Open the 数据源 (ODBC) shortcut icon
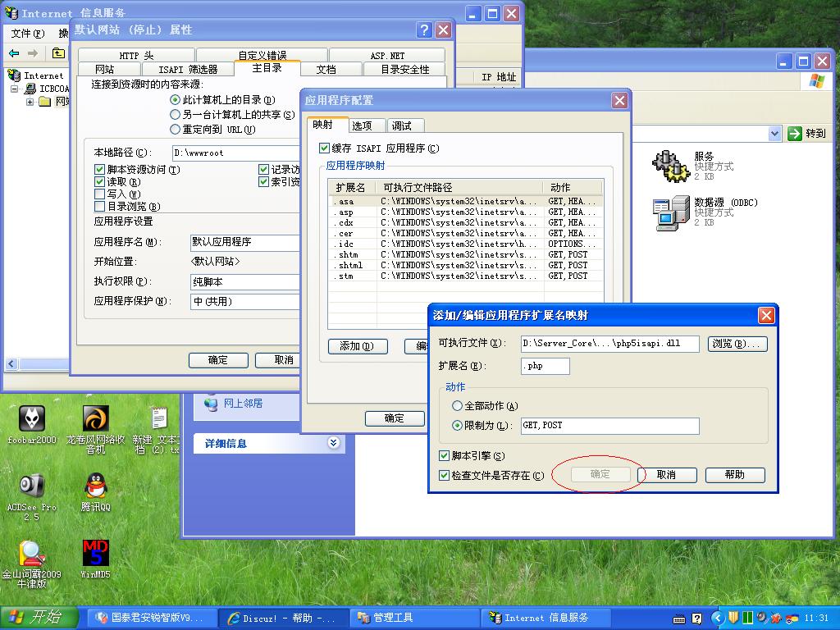Screen dimensions: 840x630 (x=671, y=212)
